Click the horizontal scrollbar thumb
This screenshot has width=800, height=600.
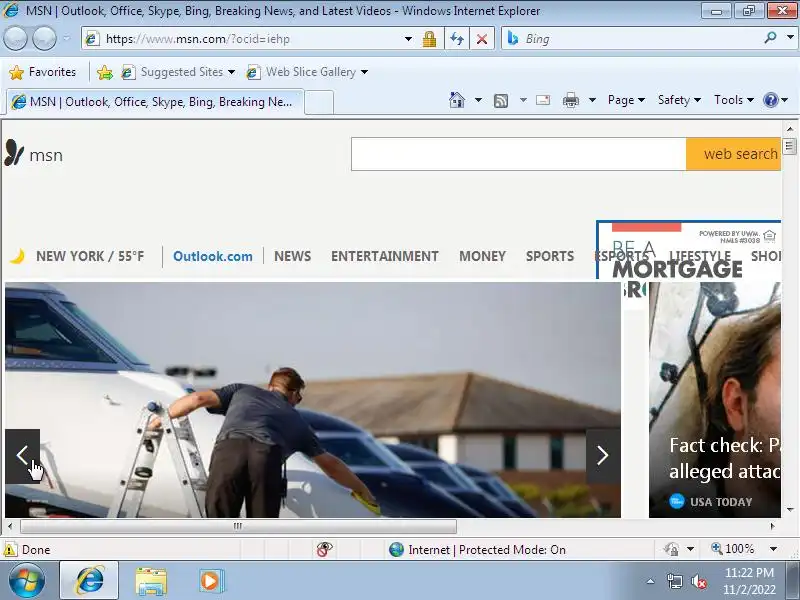point(238,526)
